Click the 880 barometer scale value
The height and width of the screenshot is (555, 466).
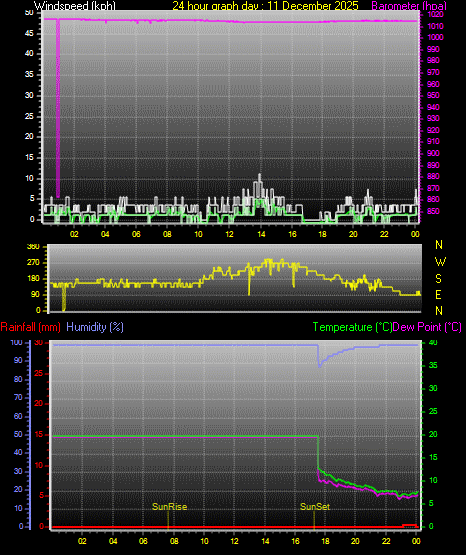click(433, 177)
